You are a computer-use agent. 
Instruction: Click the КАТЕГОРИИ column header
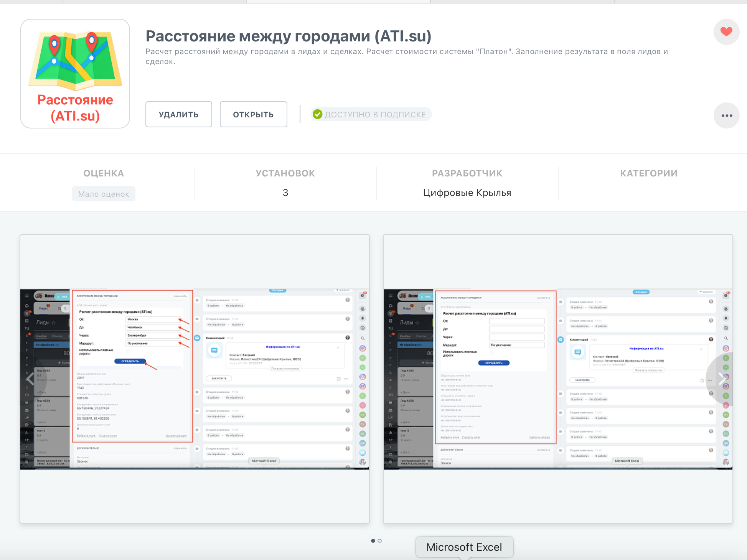(x=648, y=173)
